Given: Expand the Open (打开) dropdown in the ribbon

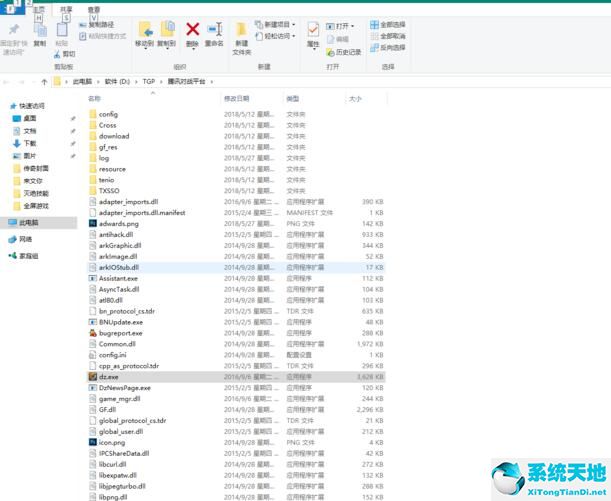Looking at the screenshot, I should click(x=346, y=26).
